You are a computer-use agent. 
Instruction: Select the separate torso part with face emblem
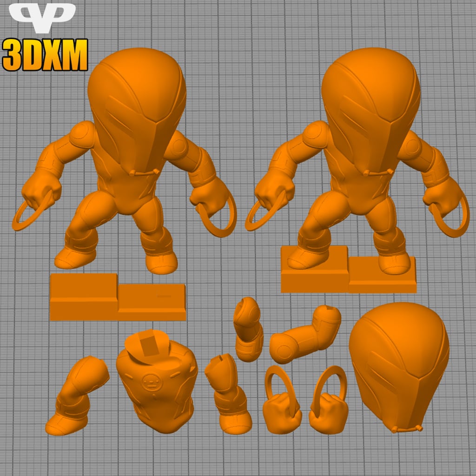coord(157,381)
